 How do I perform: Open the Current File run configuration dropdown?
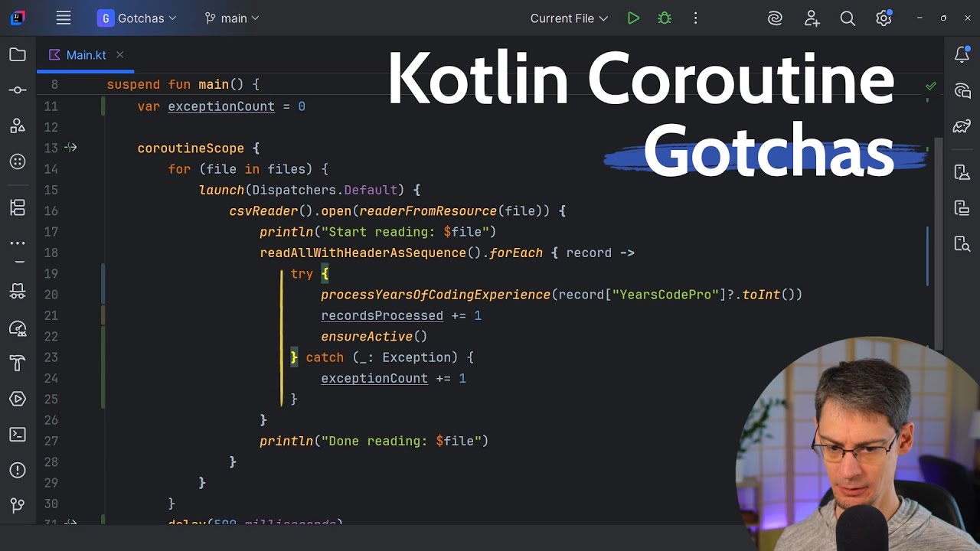[x=569, y=18]
